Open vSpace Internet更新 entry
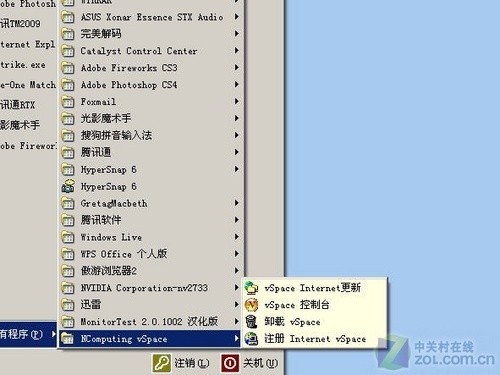This screenshot has height=375, width=500. point(314,288)
